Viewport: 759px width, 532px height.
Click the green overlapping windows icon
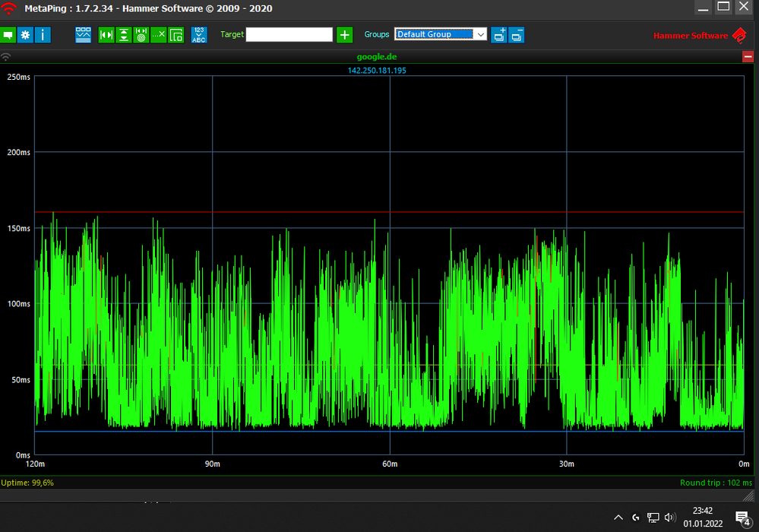(176, 35)
